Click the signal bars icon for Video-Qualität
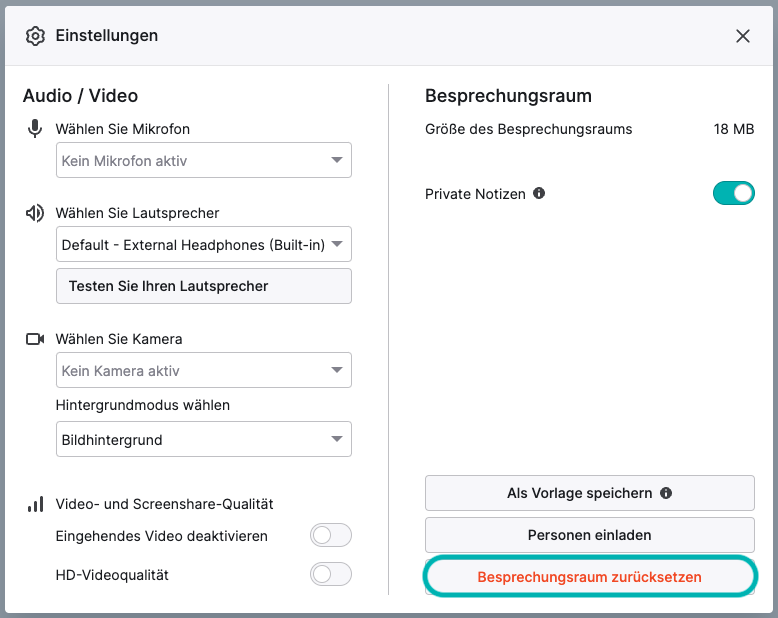The height and width of the screenshot is (618, 778). pyautogui.click(x=35, y=504)
